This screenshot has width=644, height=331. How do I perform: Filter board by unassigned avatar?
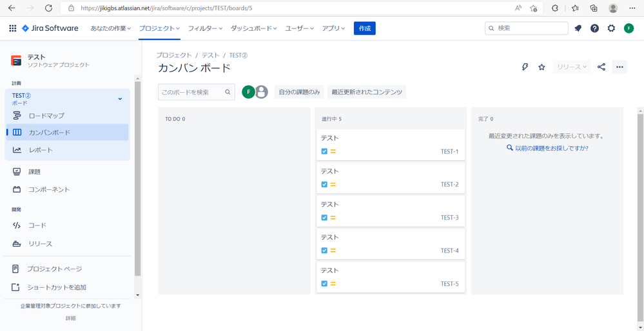261,92
